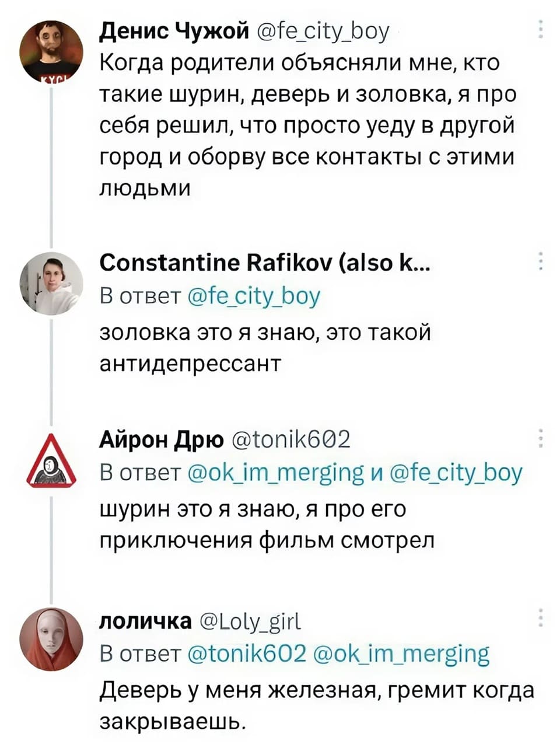The width and height of the screenshot is (560, 751).
Task: Open three-dot menu on лоличка's reply
Action: (x=542, y=617)
